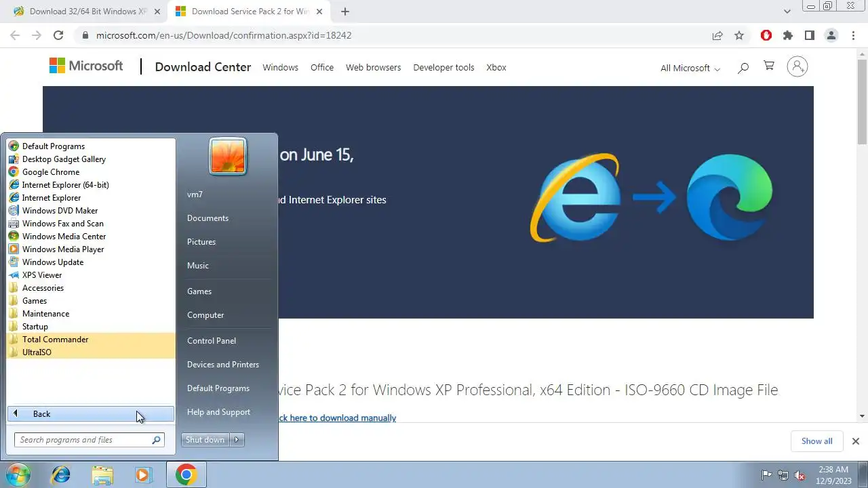Viewport: 868px width, 488px height.
Task: Open Action Center flag in system tray
Action: (x=766, y=475)
